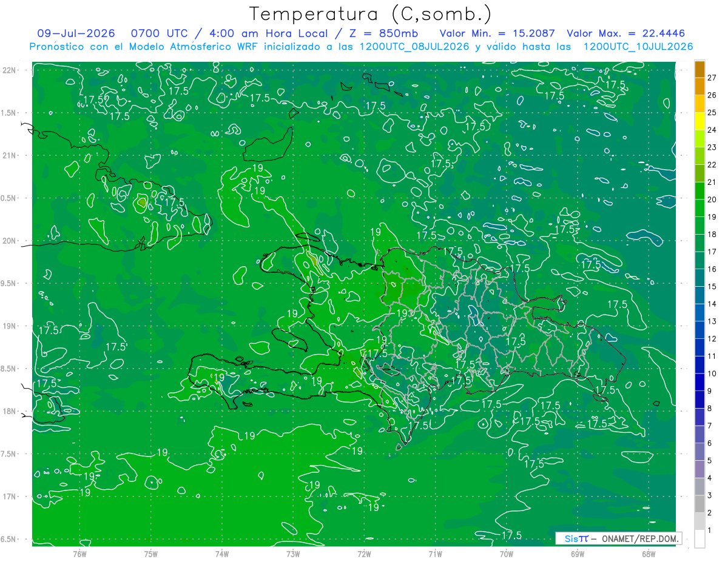Image resolution: width=728 pixels, height=562 pixels.
Task: Click color scale value "6"
Action: coord(711,443)
